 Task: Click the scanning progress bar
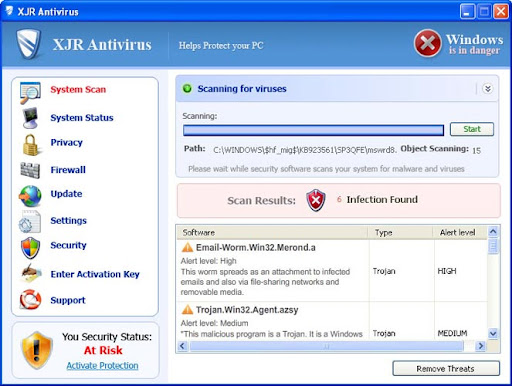click(x=313, y=130)
